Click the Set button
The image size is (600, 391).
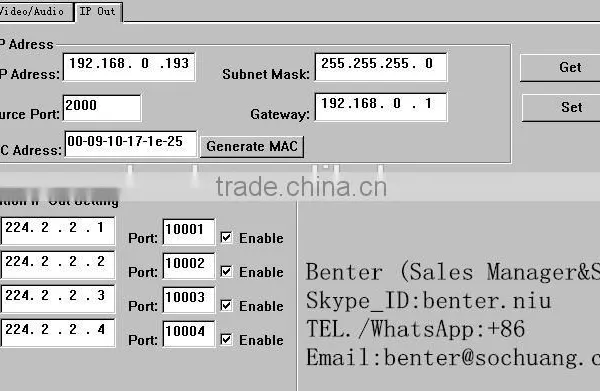(561, 108)
